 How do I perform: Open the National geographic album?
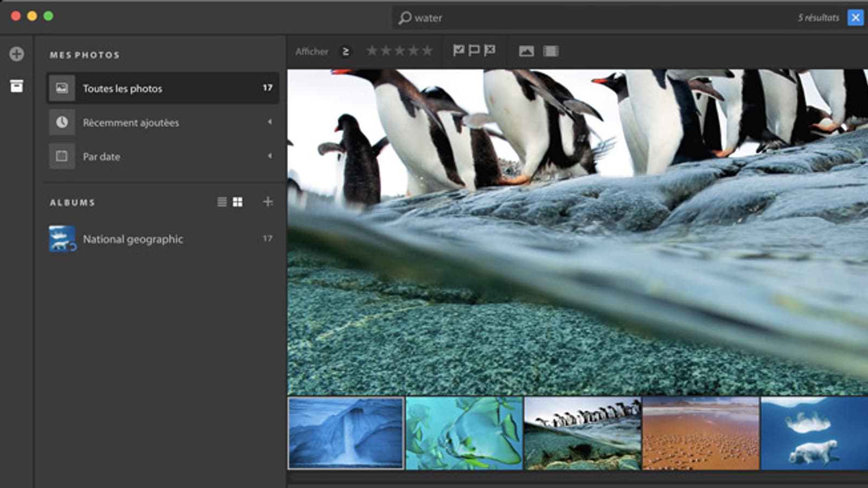tap(133, 239)
